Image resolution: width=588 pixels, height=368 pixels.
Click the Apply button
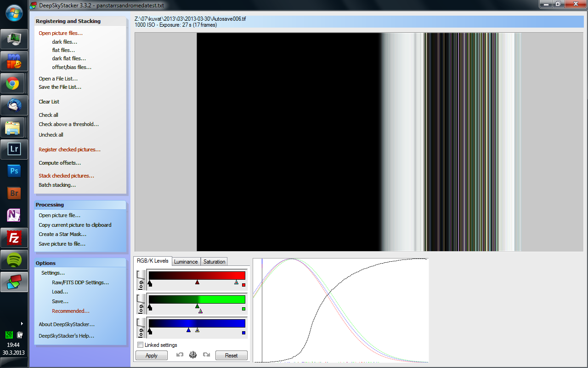(x=151, y=355)
